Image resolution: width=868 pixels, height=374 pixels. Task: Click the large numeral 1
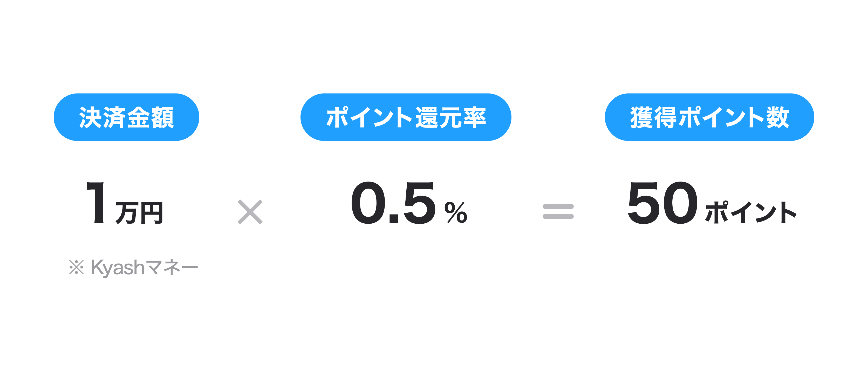[x=97, y=203]
